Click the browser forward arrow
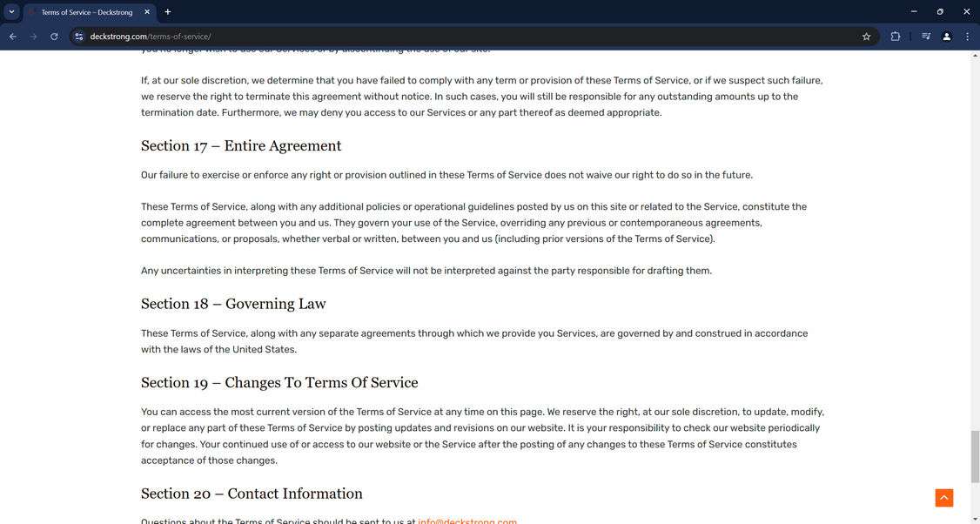Screen dimensions: 980x524 point(33,37)
